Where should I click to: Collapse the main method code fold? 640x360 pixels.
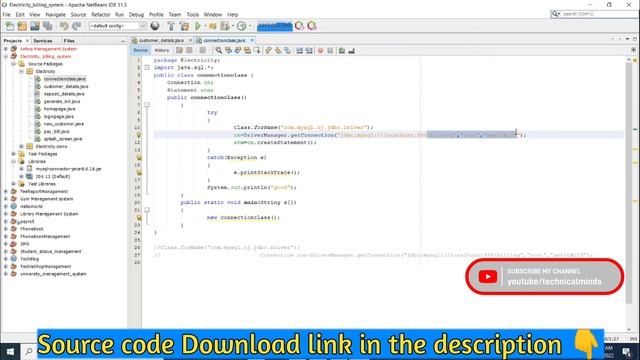coord(147,210)
